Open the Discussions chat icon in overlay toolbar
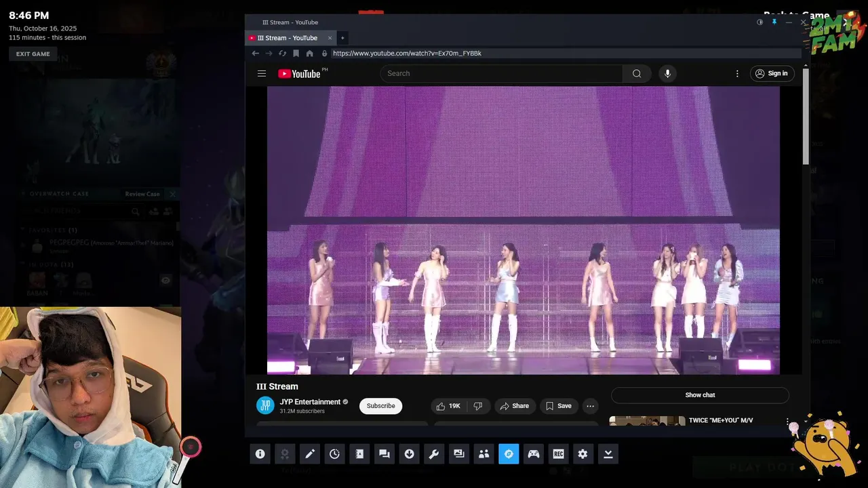The image size is (868, 488). (x=384, y=454)
